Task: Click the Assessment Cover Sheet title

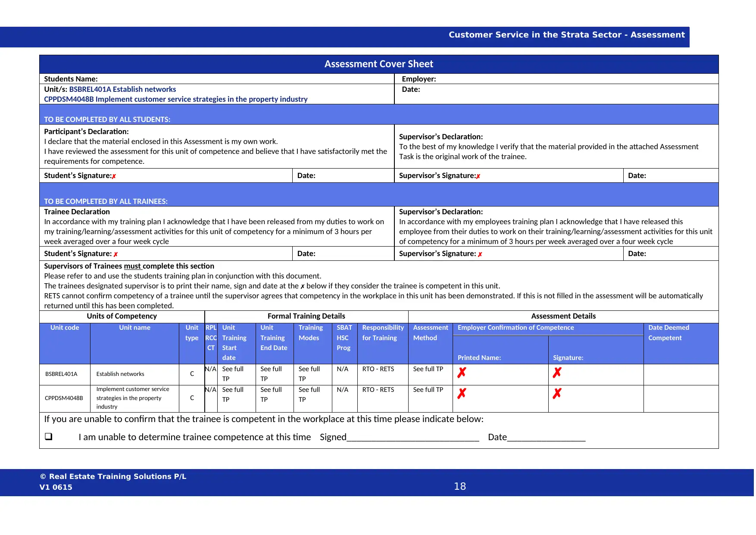Action: 378,64
